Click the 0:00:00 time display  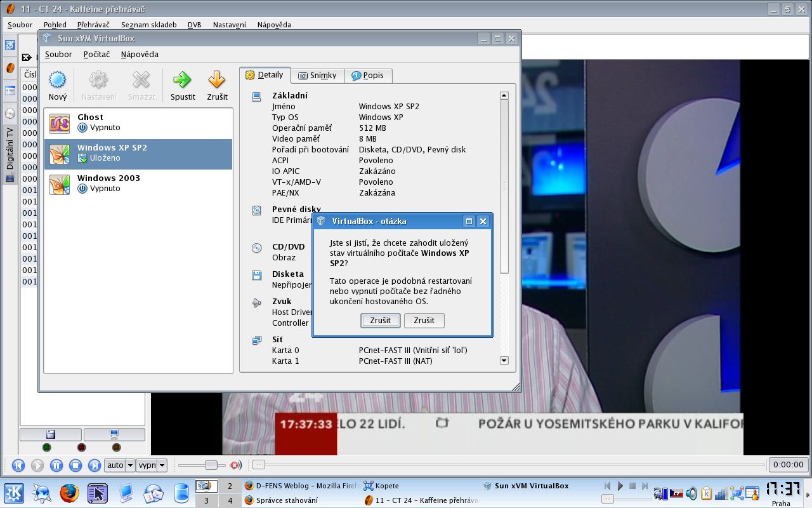789,465
